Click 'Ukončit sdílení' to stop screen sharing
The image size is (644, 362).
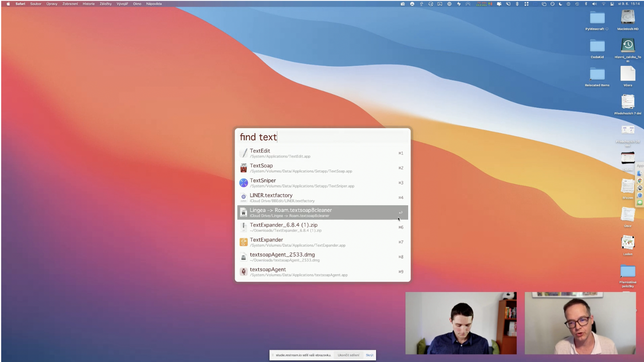(x=349, y=355)
